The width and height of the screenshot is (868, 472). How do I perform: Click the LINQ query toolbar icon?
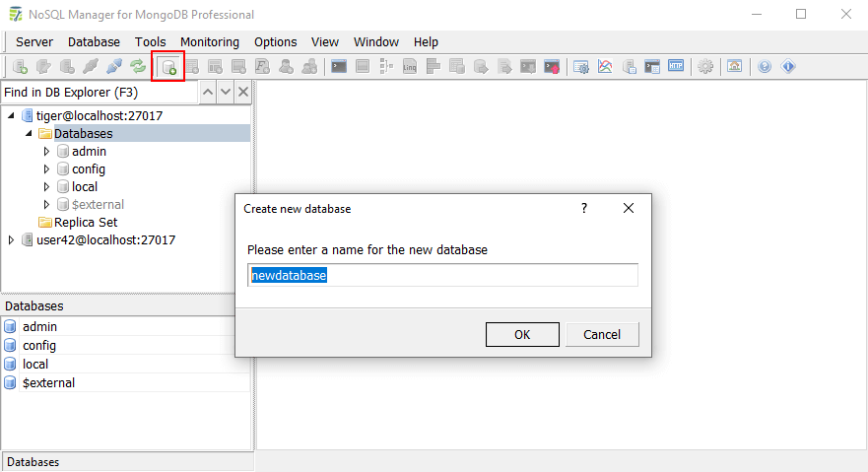pos(409,67)
